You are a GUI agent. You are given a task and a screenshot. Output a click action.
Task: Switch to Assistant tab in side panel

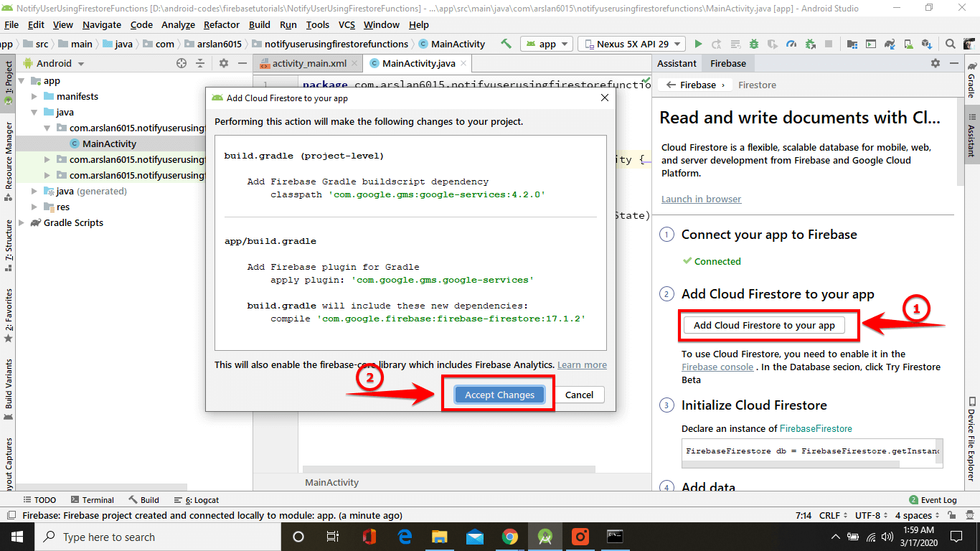pyautogui.click(x=677, y=63)
